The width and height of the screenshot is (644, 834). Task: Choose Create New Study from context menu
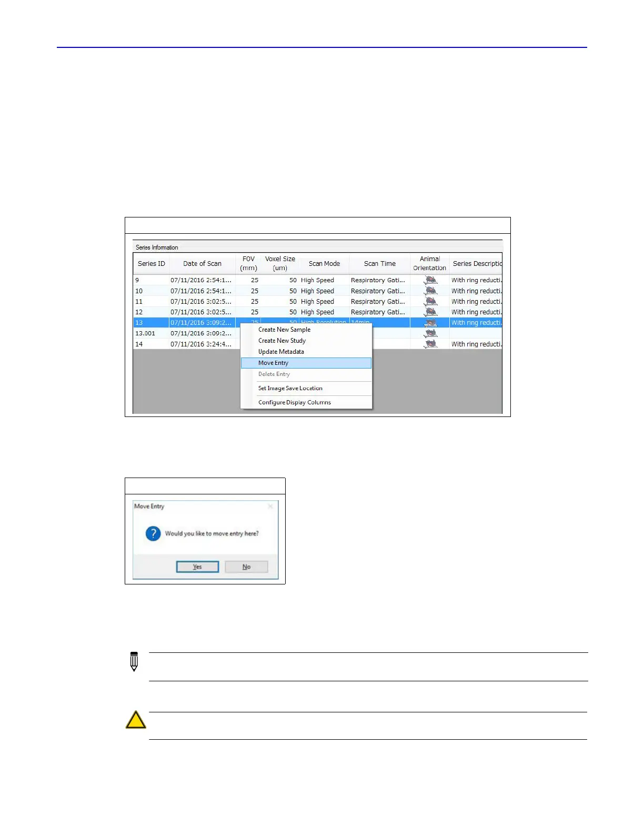[x=306, y=341]
